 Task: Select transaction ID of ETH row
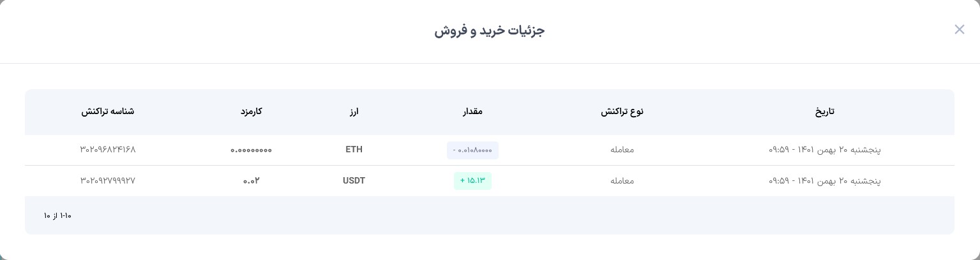tap(108, 150)
